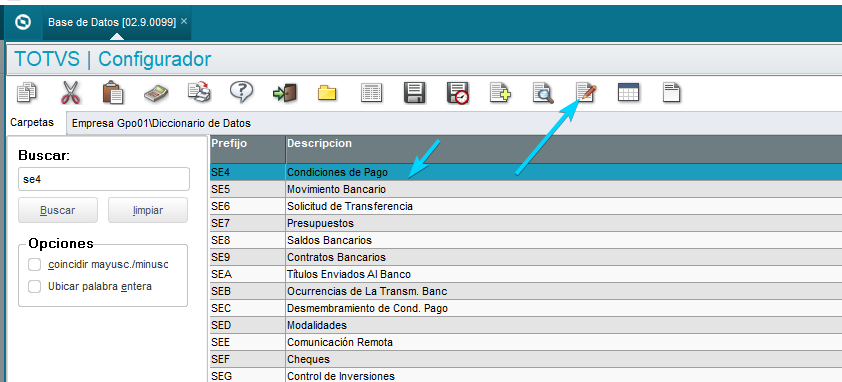Select the row Presupuestos

(x=526, y=224)
